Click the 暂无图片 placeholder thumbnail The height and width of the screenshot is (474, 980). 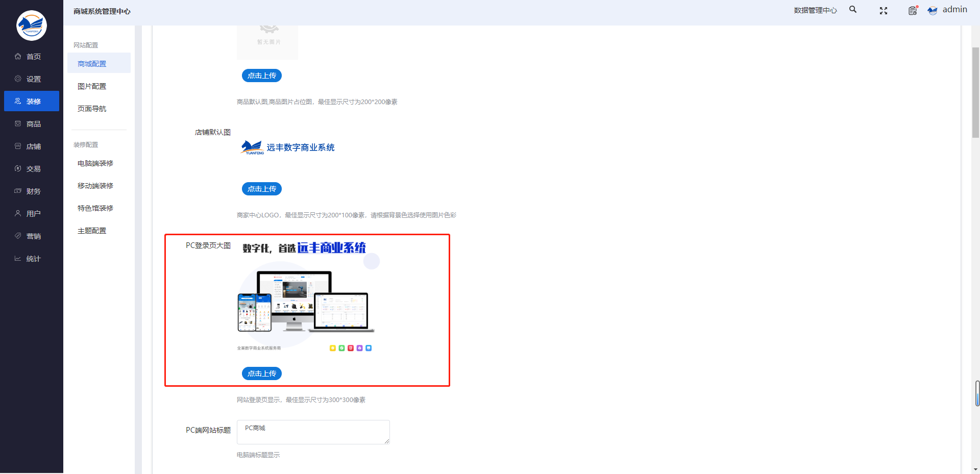[267, 42]
